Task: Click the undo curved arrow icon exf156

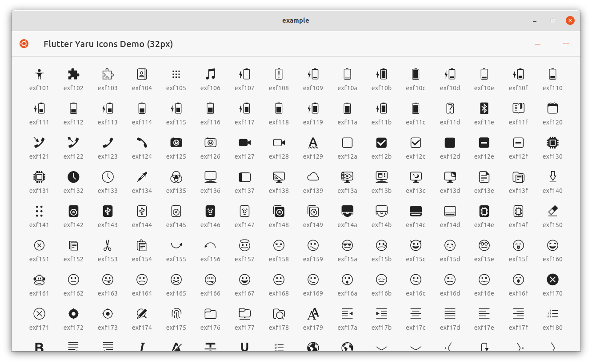Action: (210, 245)
